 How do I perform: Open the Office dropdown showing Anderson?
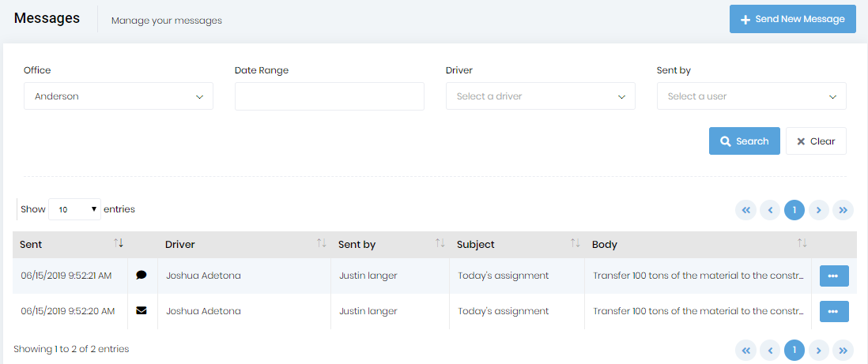[x=119, y=96]
